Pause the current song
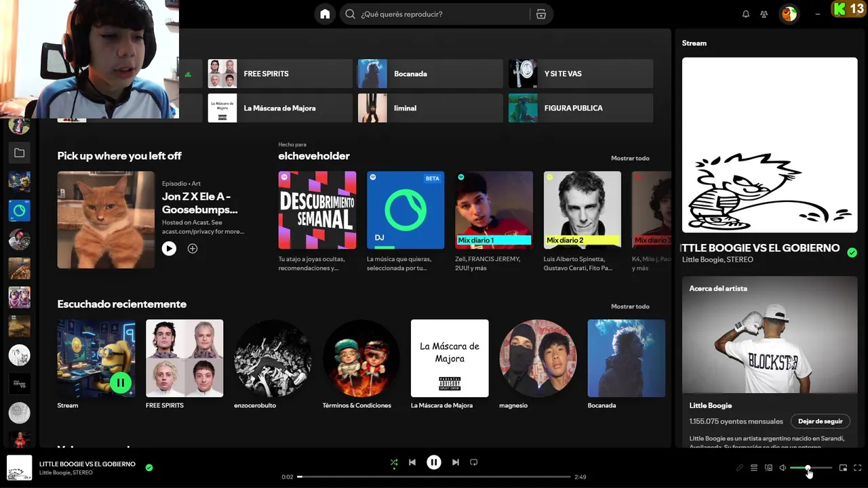 (434, 462)
